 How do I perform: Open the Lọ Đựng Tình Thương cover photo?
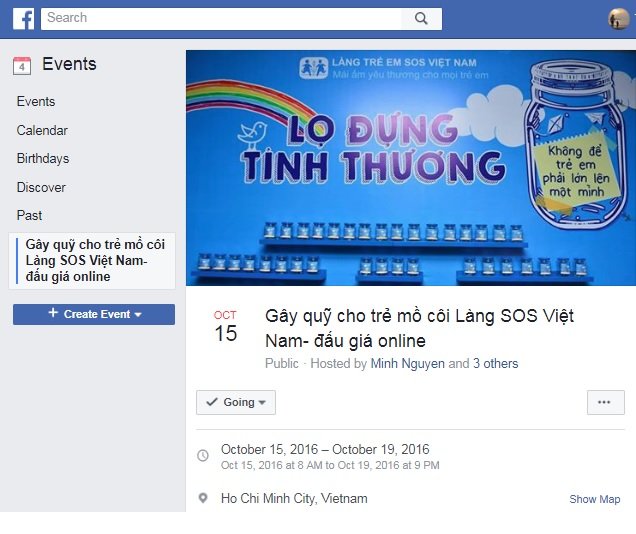(x=410, y=168)
